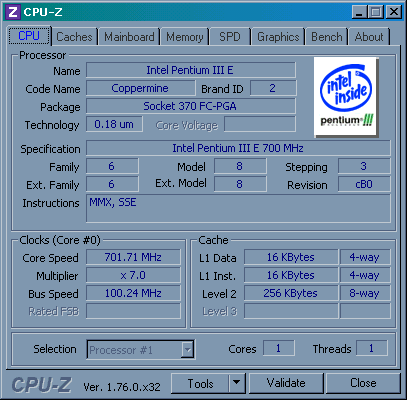This screenshot has height=400, width=407.
Task: Click the CPU-Z title bar icon
Action: point(13,12)
